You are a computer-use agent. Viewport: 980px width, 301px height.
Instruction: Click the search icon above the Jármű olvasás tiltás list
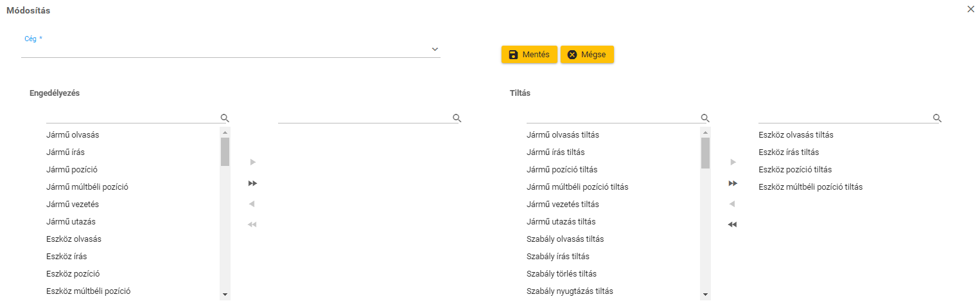(705, 118)
